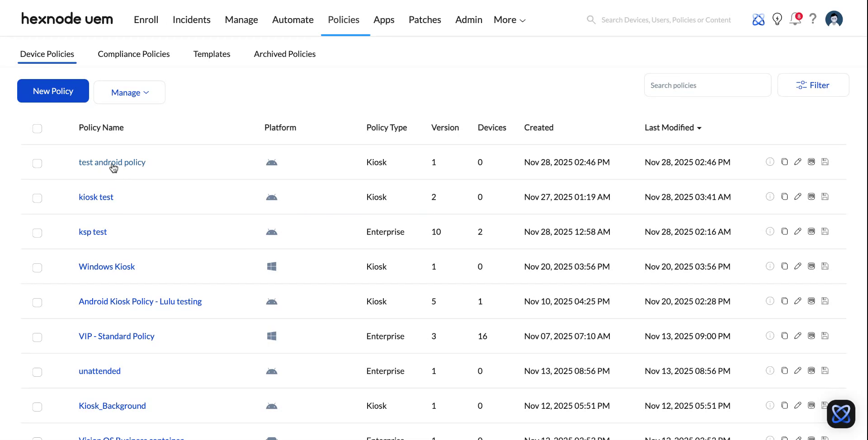Expand the More menu in the navigation
Viewport: 868px width, 440px height.
point(509,19)
